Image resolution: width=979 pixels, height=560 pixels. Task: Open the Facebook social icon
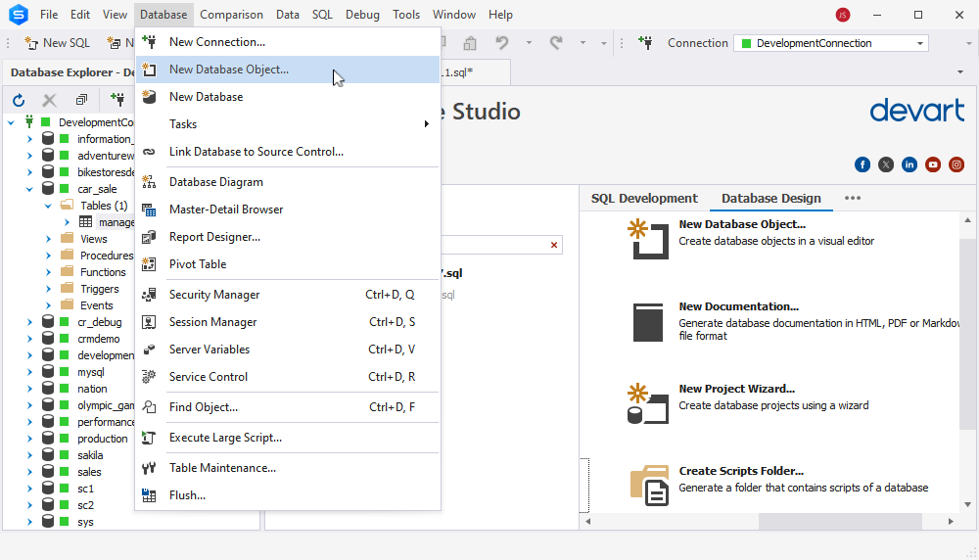[862, 164]
